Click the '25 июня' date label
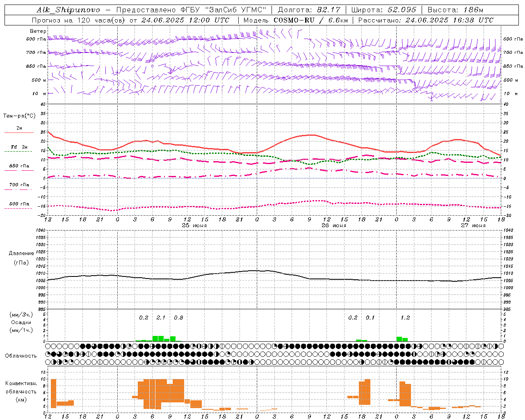Viewport: 525px width, 420px height. (194, 226)
